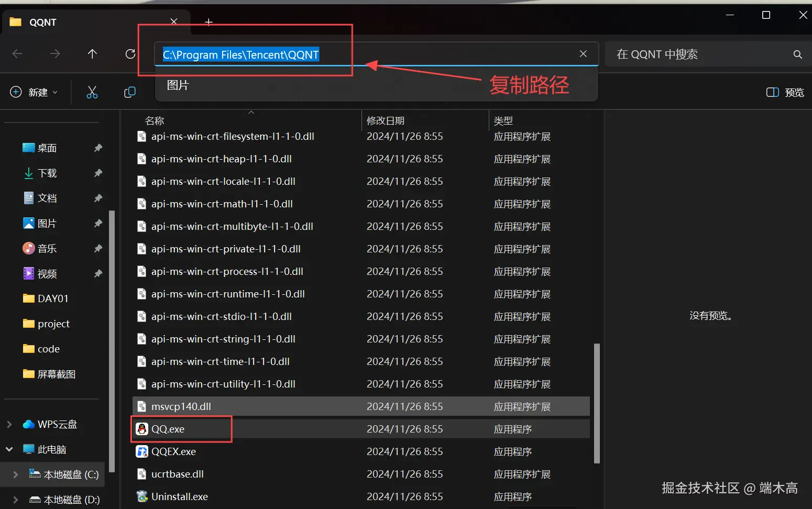This screenshot has width=812, height=509.
Task: Choose the 图片 address suggestion
Action: (x=377, y=85)
